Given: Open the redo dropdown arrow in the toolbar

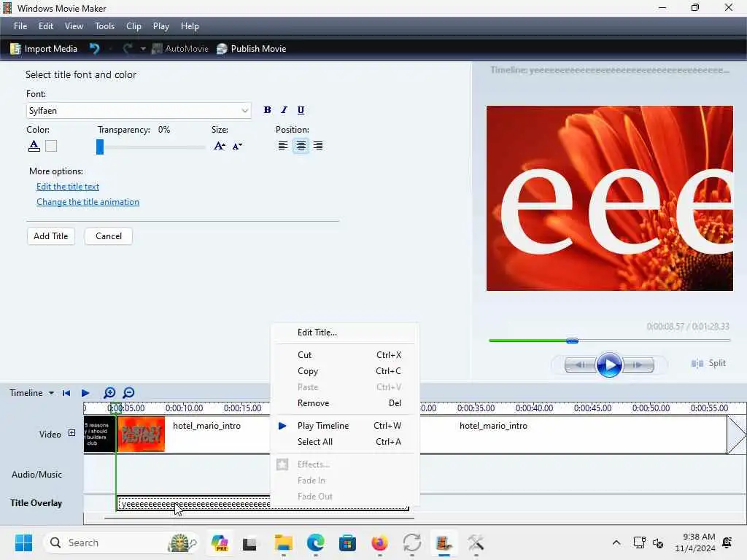Looking at the screenshot, I should (x=143, y=49).
